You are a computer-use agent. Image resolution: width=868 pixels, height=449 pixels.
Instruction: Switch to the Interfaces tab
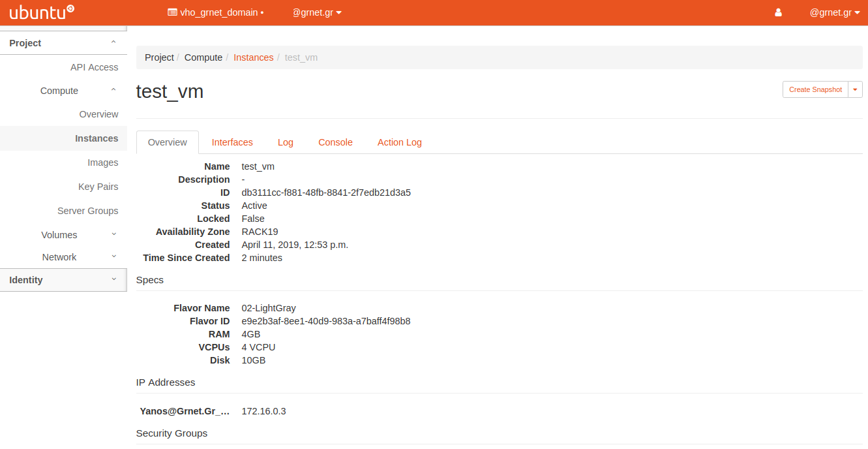pos(232,142)
